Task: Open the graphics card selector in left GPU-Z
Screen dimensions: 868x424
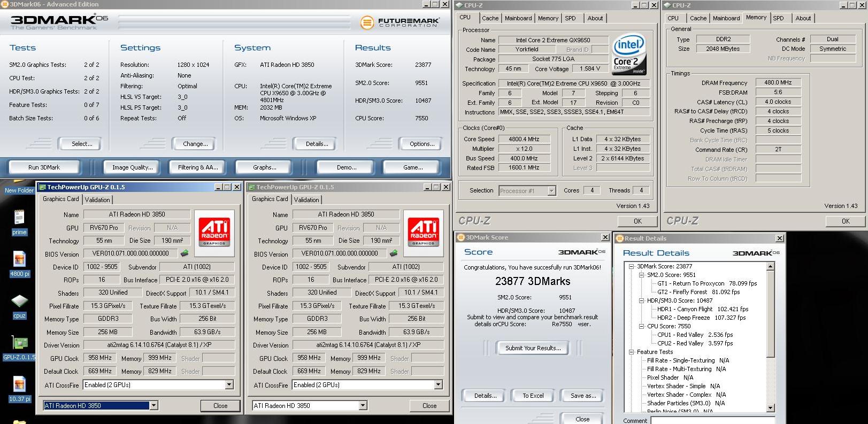Action: point(153,405)
